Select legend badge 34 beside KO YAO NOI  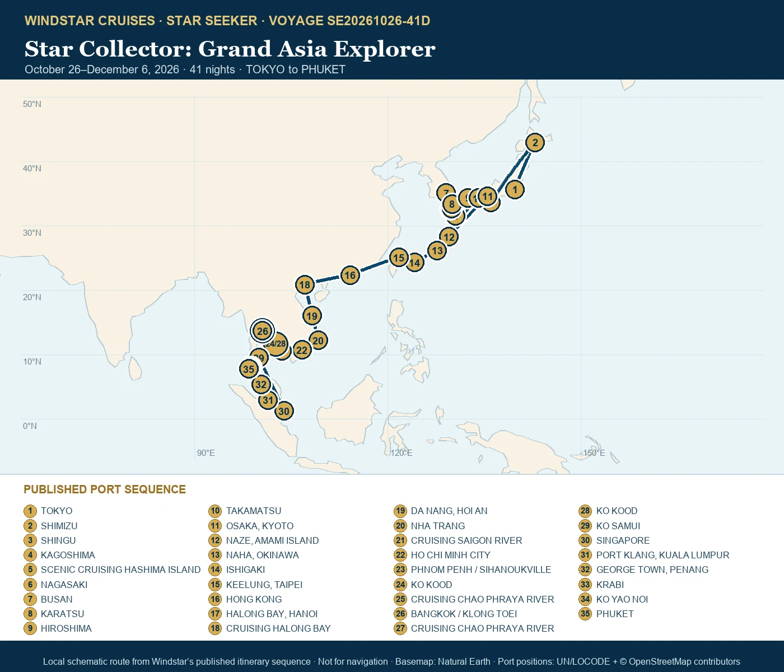[x=585, y=599]
